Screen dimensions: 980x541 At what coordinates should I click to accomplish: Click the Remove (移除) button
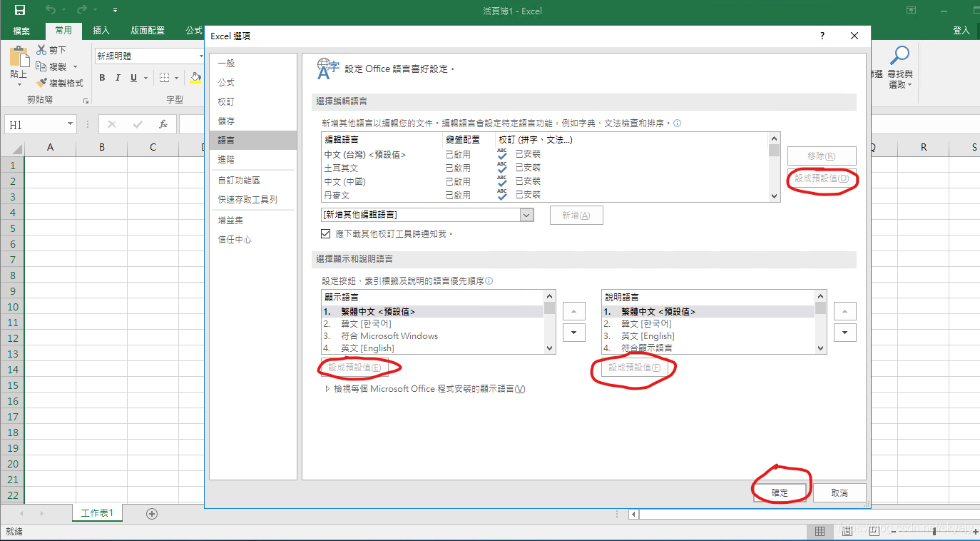tap(822, 156)
